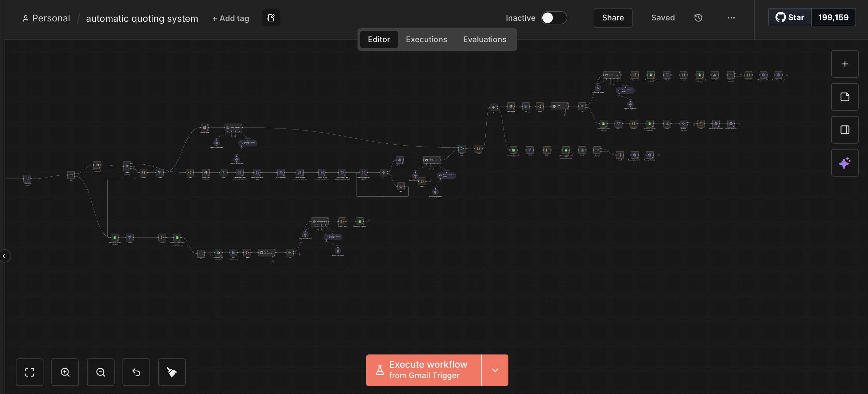Select the Get Percentage agent node
Image resolution: width=868 pixels, height=394 pixels.
[612, 75]
